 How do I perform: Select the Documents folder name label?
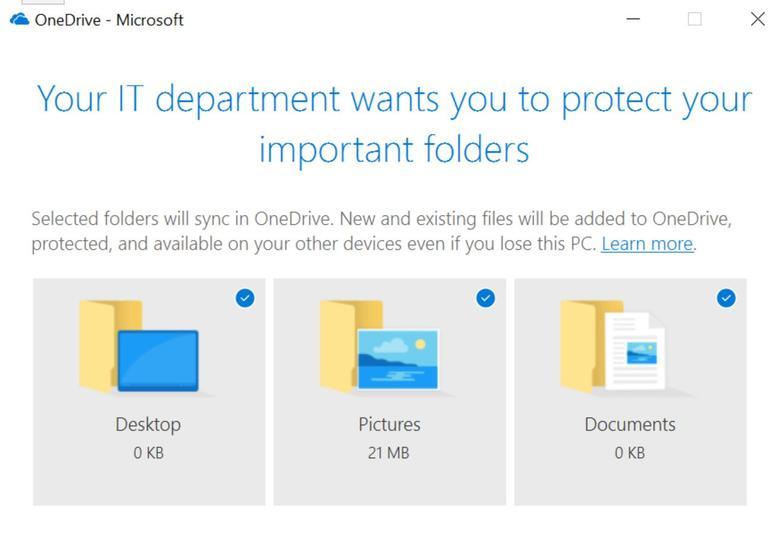(x=630, y=424)
